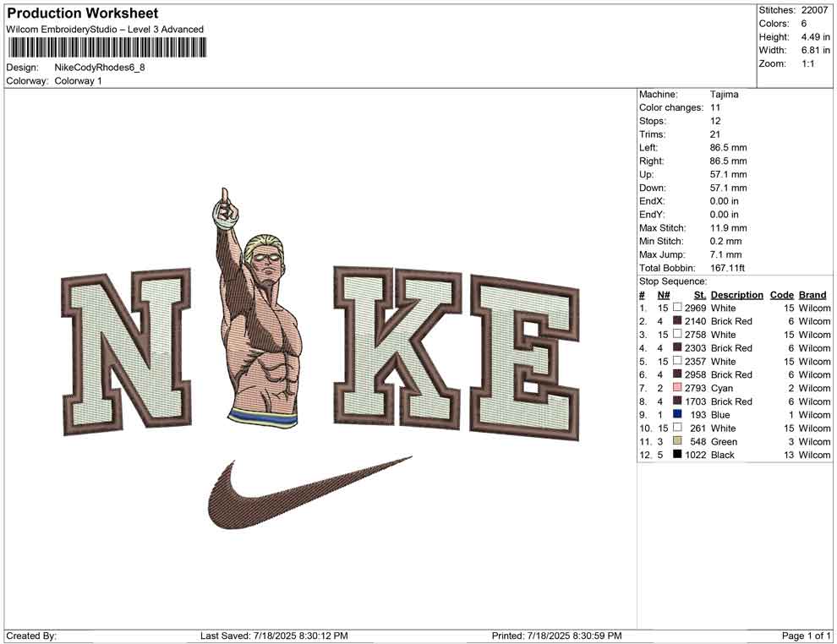Click the brick red swatch in stop 2
The width and height of the screenshot is (837, 644).
click(x=677, y=320)
